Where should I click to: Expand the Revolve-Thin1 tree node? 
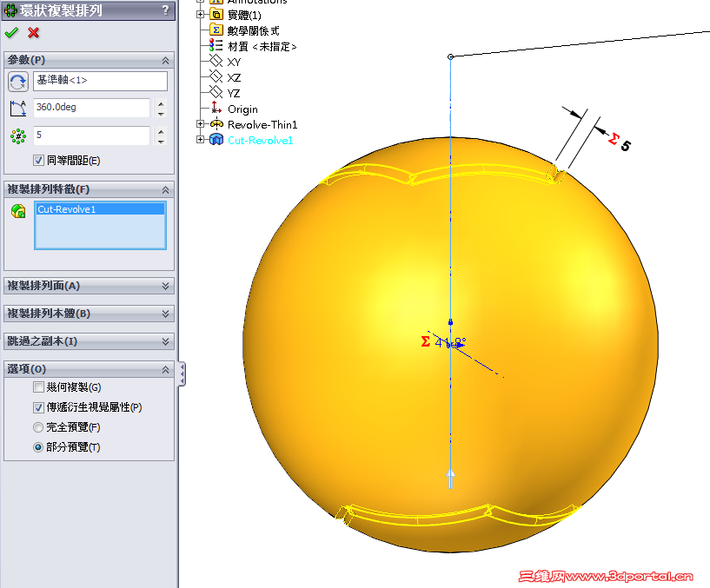click(200, 123)
